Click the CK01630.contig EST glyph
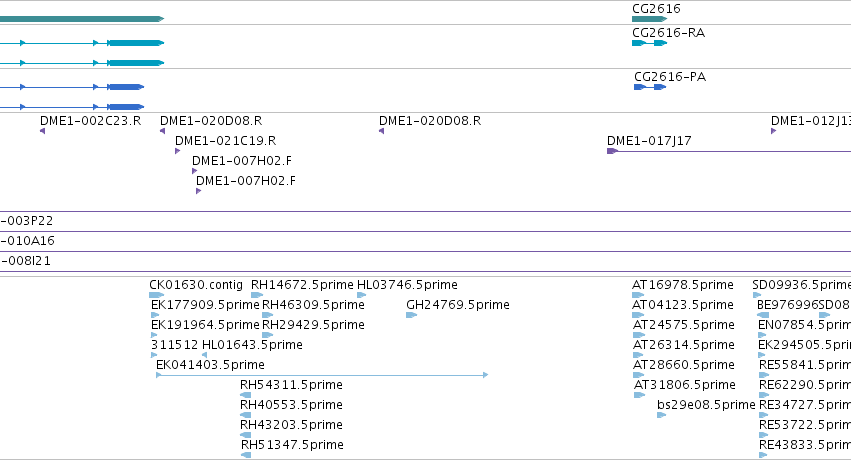 pos(156,295)
